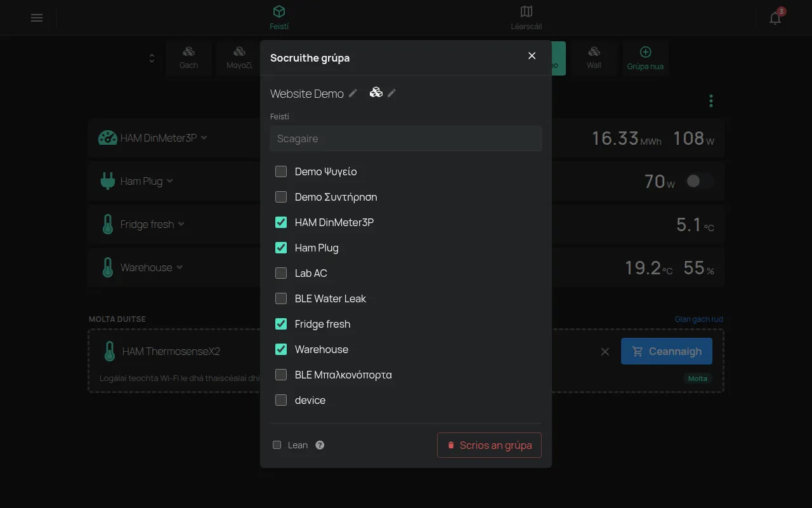Screen dimensions: 812x508
Task: Open notifications bell icon
Action: coord(775,18)
